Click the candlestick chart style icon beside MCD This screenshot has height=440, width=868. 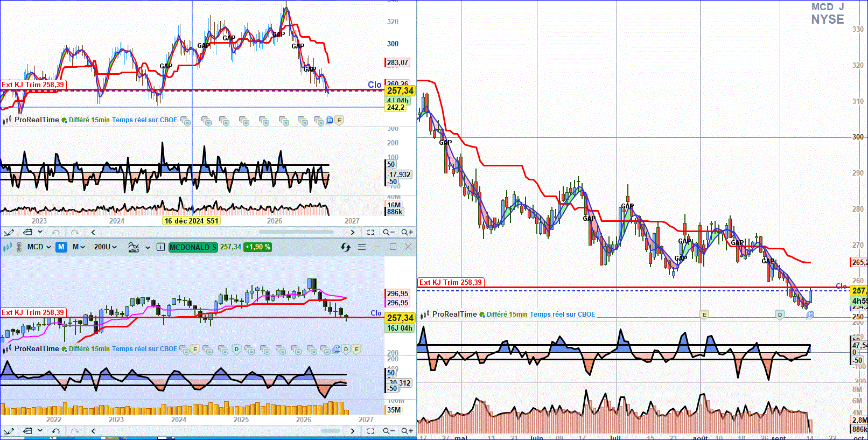point(7,247)
